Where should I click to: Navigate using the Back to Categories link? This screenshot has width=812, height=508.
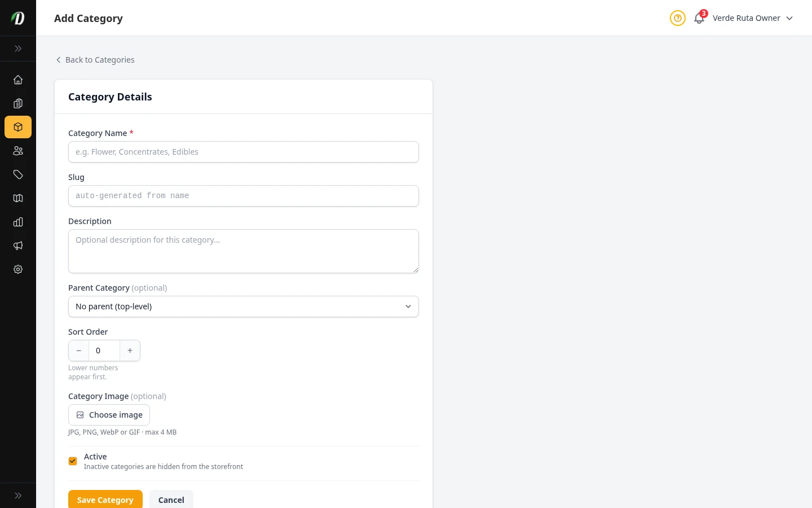coord(95,60)
